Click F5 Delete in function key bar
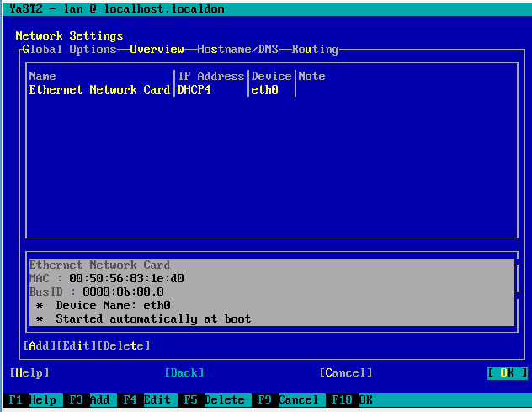Screen dimensions: 532x412 click(214, 399)
